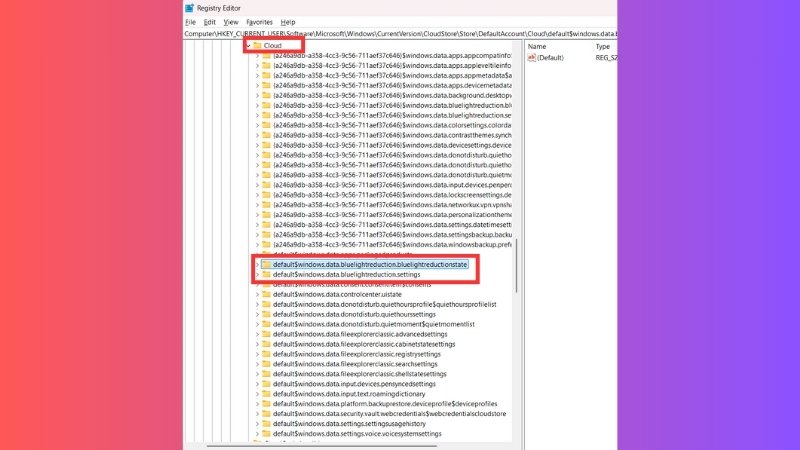Select default bluelightreduction.bluelightreductionstate key name
The height and width of the screenshot is (450, 800).
coord(370,264)
